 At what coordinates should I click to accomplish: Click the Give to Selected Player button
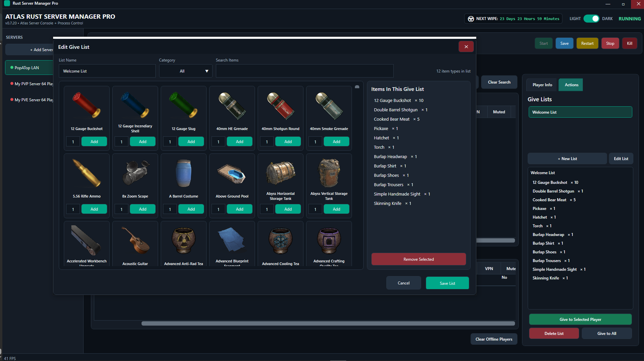[580, 320]
